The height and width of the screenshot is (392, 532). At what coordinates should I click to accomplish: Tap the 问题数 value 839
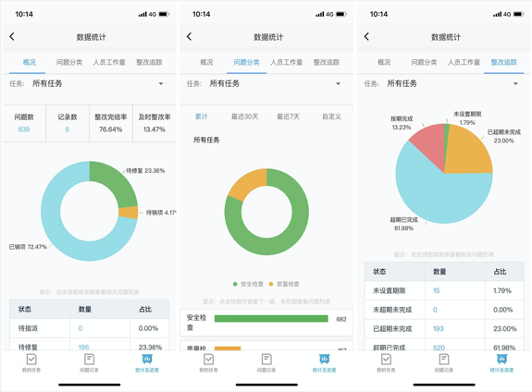pyautogui.click(x=24, y=129)
